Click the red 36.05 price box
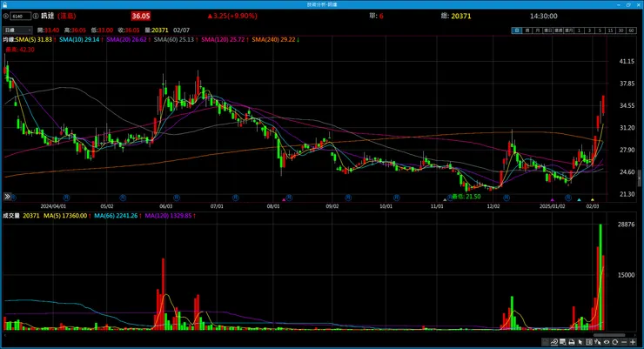 [x=140, y=16]
